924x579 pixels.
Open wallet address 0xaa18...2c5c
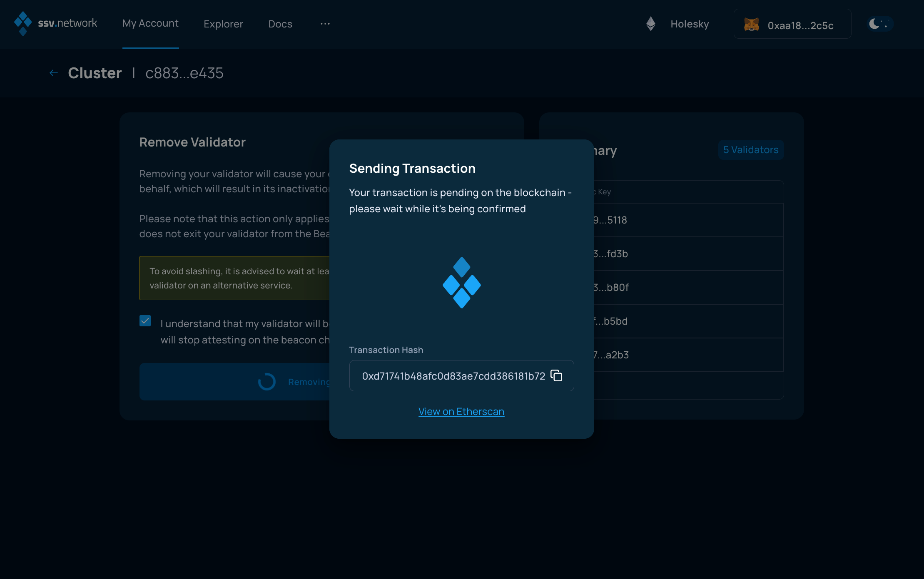coord(792,24)
